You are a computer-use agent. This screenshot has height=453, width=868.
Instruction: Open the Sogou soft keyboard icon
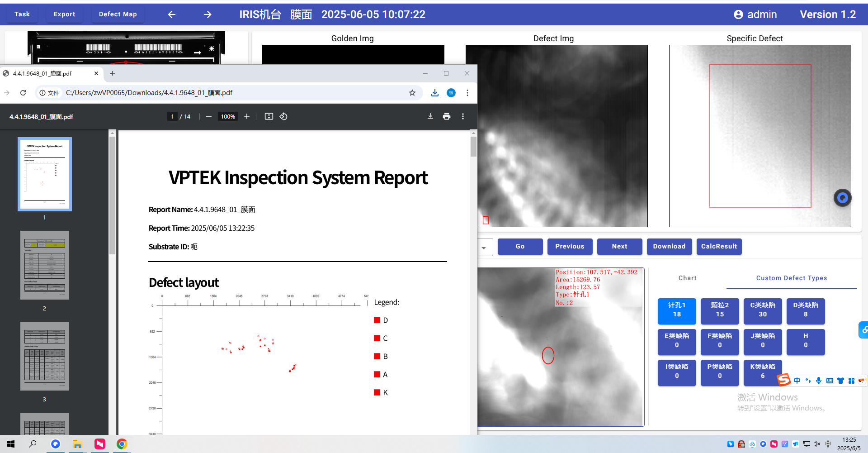(x=830, y=381)
